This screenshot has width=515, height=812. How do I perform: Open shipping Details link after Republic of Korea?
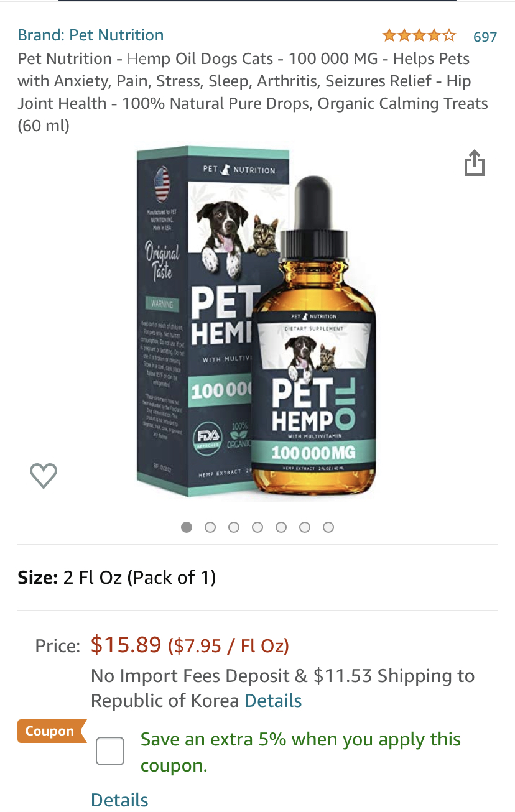273,701
